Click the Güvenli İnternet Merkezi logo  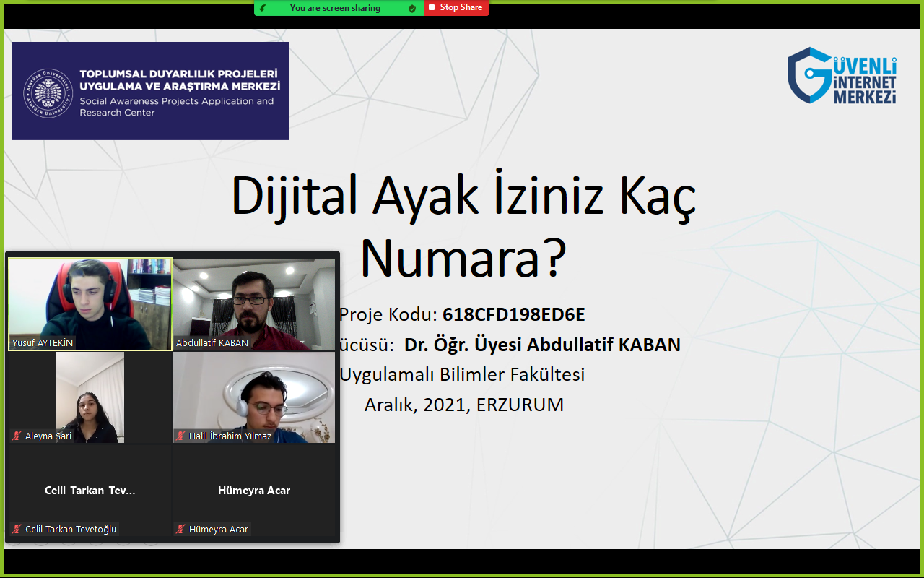(842, 76)
